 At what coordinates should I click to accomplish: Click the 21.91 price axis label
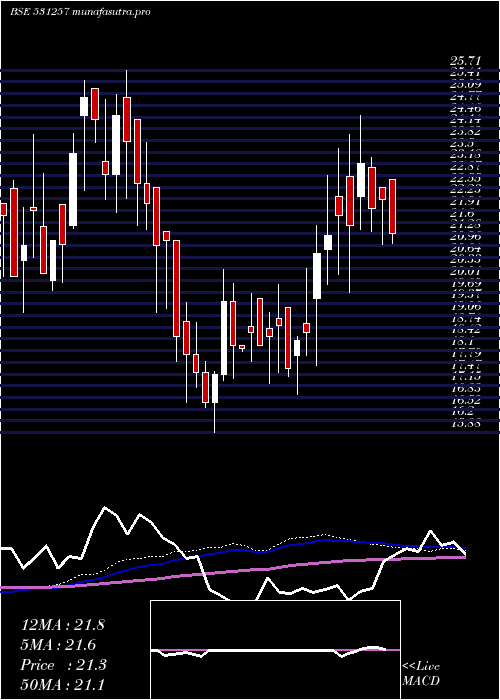[465, 202]
